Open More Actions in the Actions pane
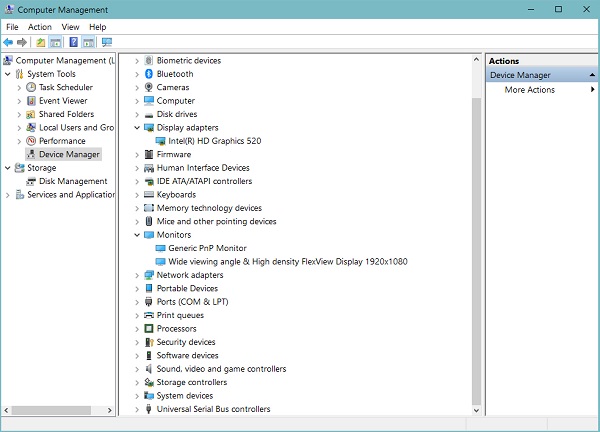Screen dimensions: 600x432 [x=529, y=90]
